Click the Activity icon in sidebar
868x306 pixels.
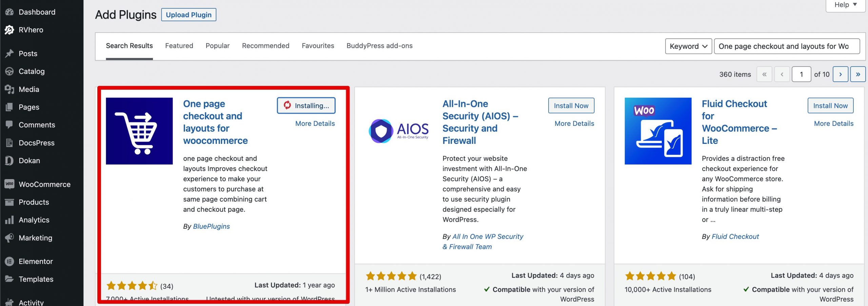pos(9,302)
